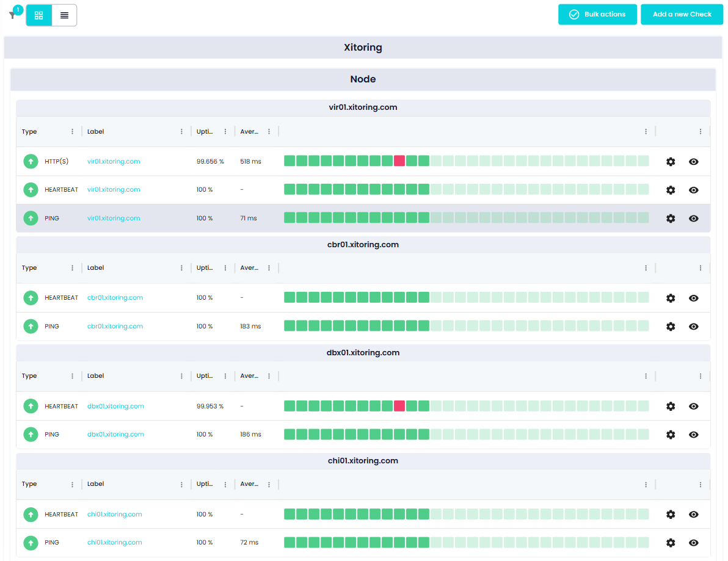The height and width of the screenshot is (561, 728).
Task: Collapse the Xitoring group header
Action: (x=363, y=48)
